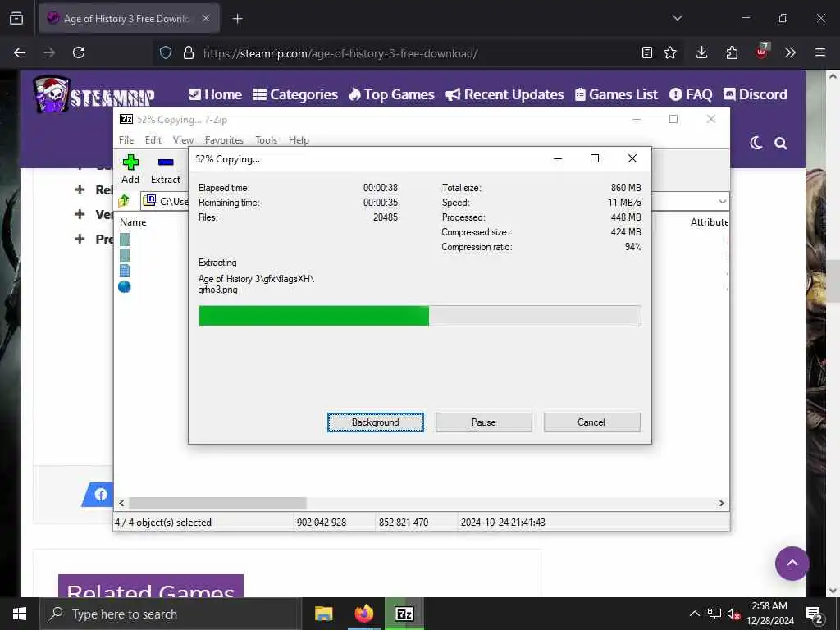Click the 7-Zip taskbar icon
Viewport: 840px width, 630px height.
pos(404,614)
